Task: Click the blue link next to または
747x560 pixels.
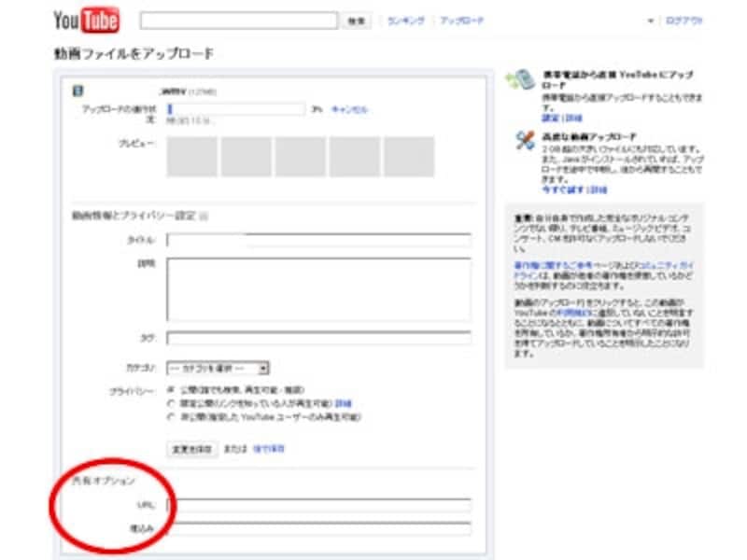Action: click(x=268, y=449)
